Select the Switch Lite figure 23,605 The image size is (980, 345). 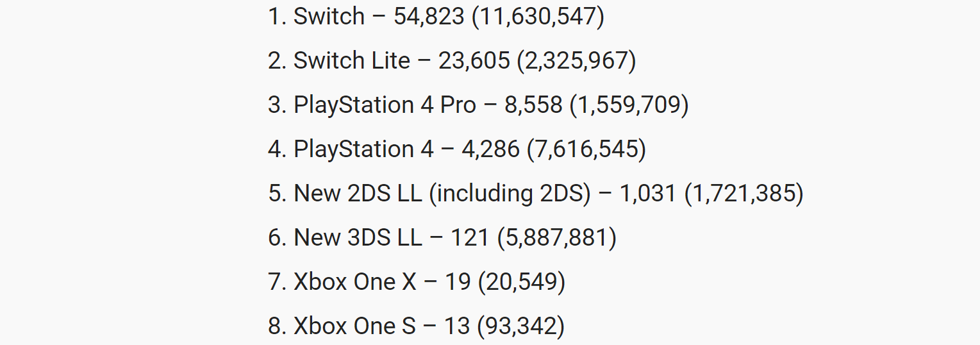point(474,62)
